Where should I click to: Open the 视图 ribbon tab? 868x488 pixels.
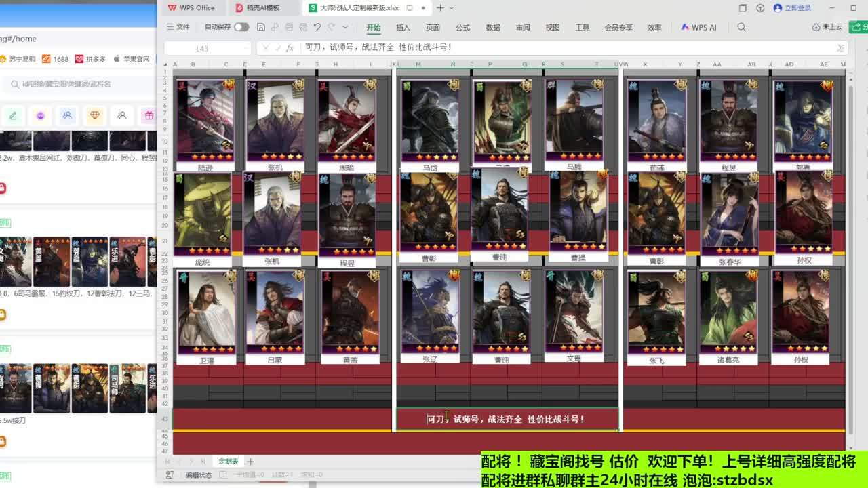click(553, 28)
